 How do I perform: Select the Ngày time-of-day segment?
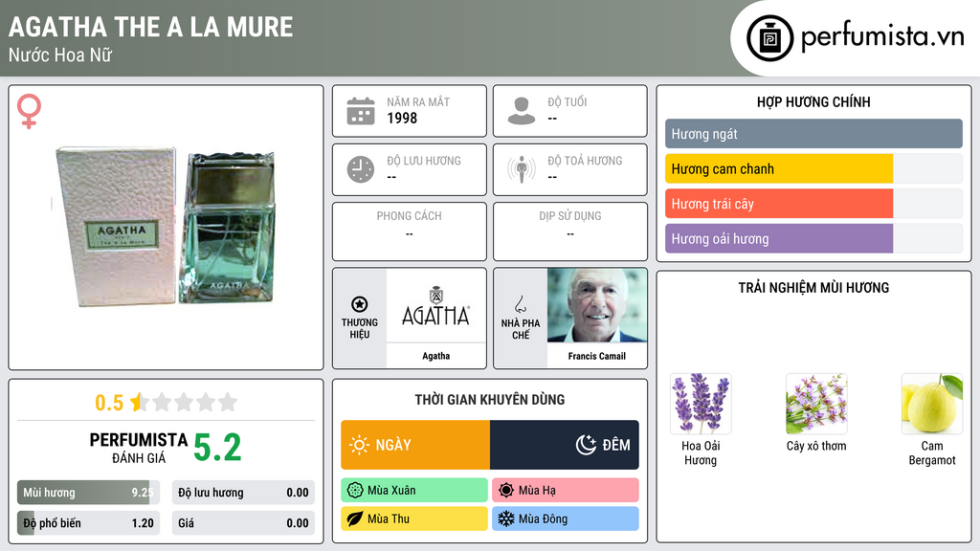[x=415, y=445]
